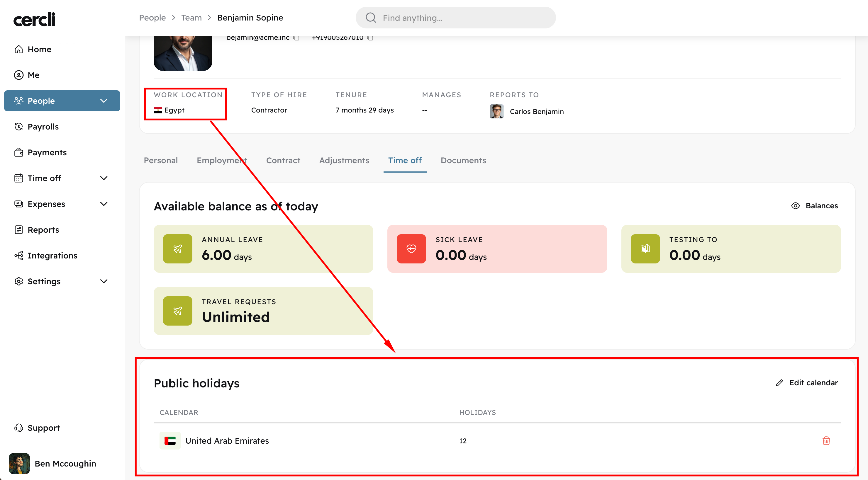The height and width of the screenshot is (480, 868).
Task: Click the Balances label
Action: pos(821,206)
